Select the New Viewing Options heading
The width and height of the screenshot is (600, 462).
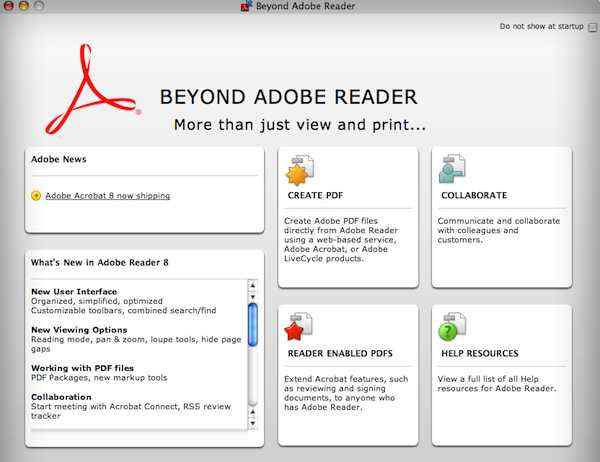79,330
